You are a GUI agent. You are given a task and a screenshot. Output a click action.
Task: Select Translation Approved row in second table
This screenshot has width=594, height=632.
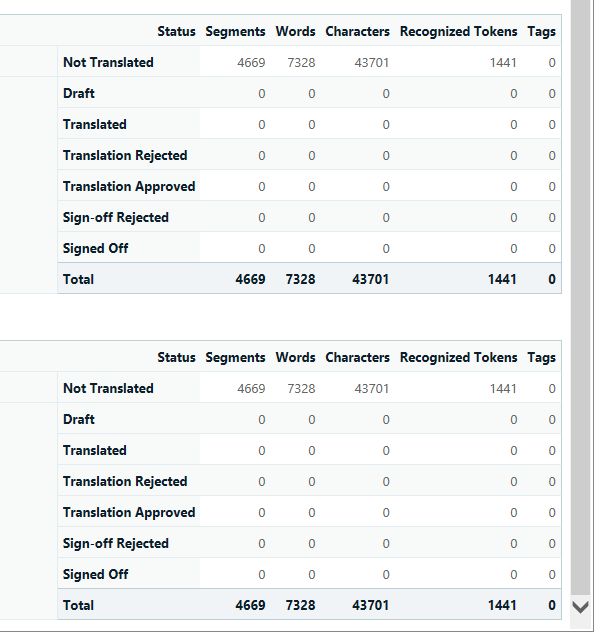pyautogui.click(x=309, y=512)
